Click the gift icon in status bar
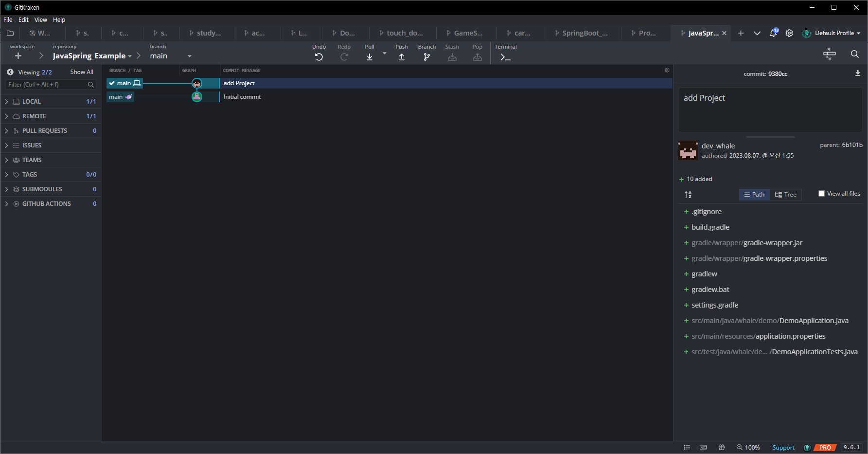 pos(722,447)
